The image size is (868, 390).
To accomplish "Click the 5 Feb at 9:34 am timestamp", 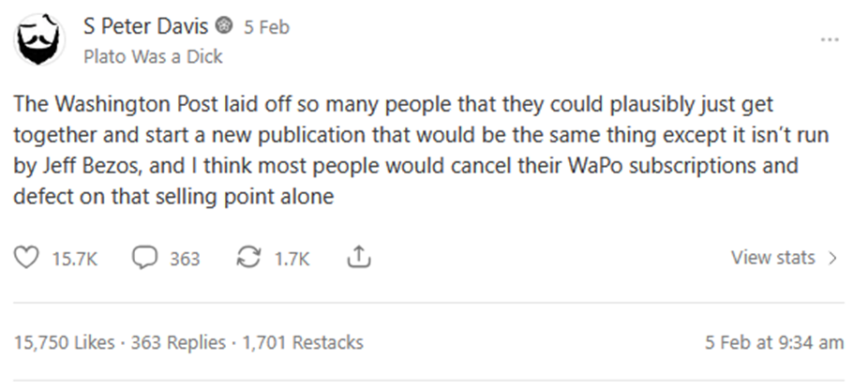I will point(774,342).
